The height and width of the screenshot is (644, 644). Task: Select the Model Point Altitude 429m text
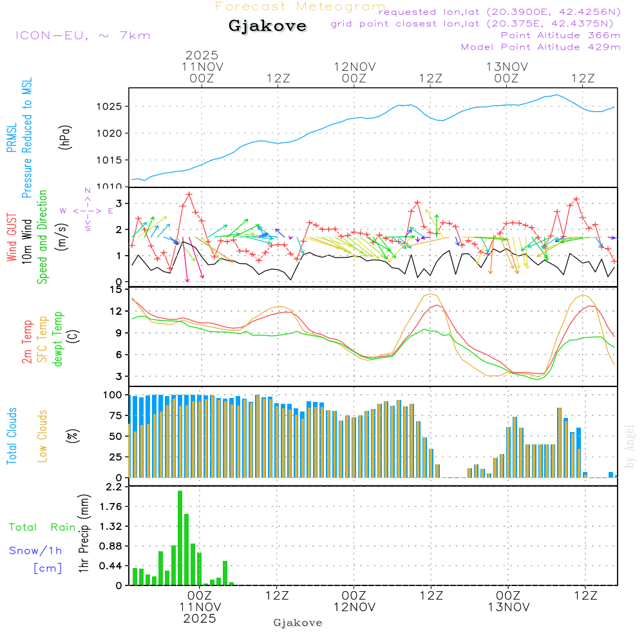coord(541,47)
